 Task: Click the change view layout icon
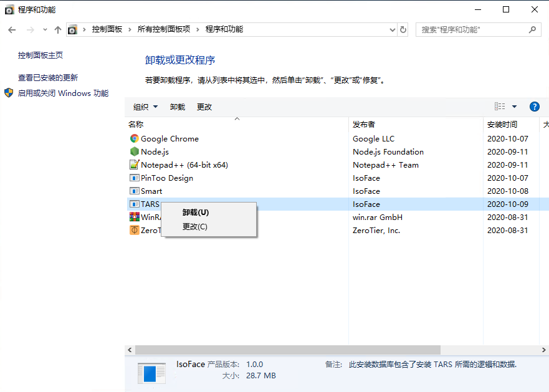tap(500, 107)
